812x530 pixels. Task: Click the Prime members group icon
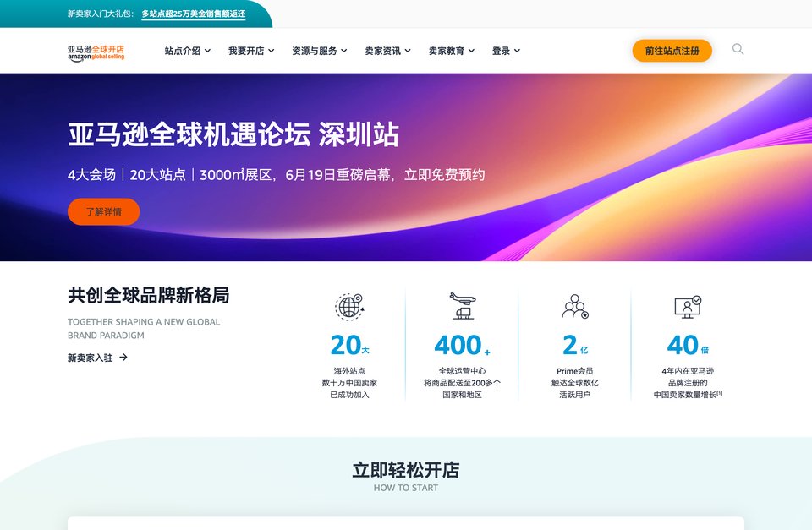pyautogui.click(x=575, y=306)
